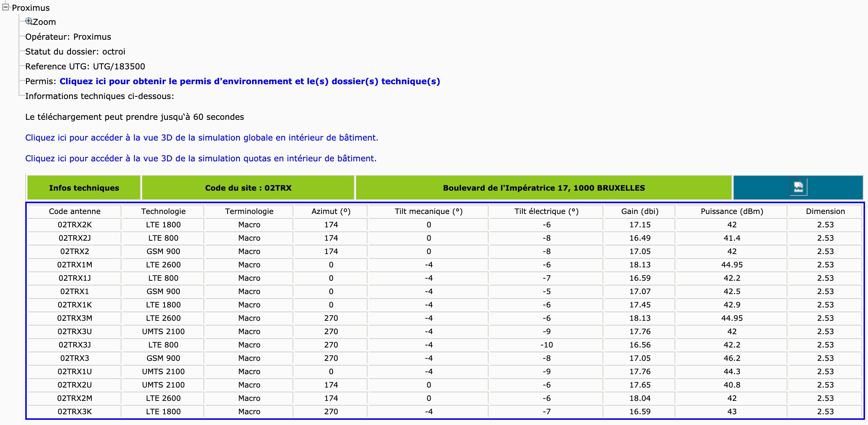Click the Technologie column header

click(x=163, y=211)
